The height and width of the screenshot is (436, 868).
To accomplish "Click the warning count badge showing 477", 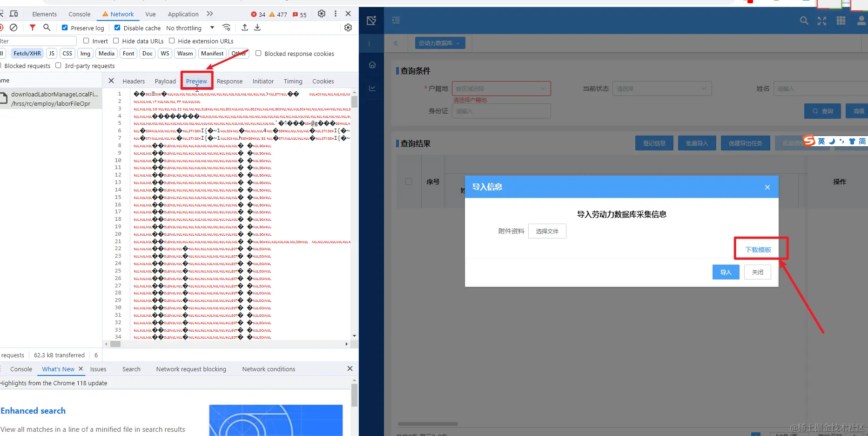I will pos(278,14).
